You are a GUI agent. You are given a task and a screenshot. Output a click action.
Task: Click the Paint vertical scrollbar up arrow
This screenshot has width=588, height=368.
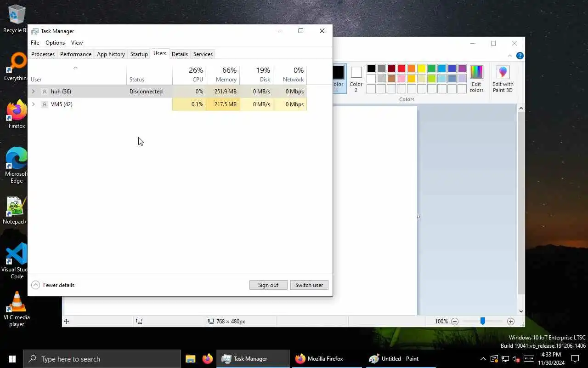[521, 108]
